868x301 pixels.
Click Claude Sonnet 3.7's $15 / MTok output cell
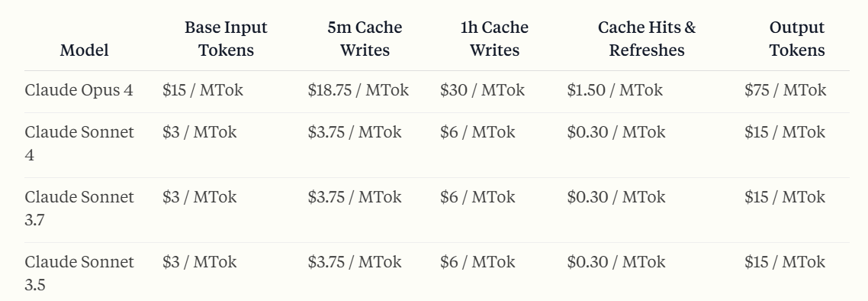785,197
